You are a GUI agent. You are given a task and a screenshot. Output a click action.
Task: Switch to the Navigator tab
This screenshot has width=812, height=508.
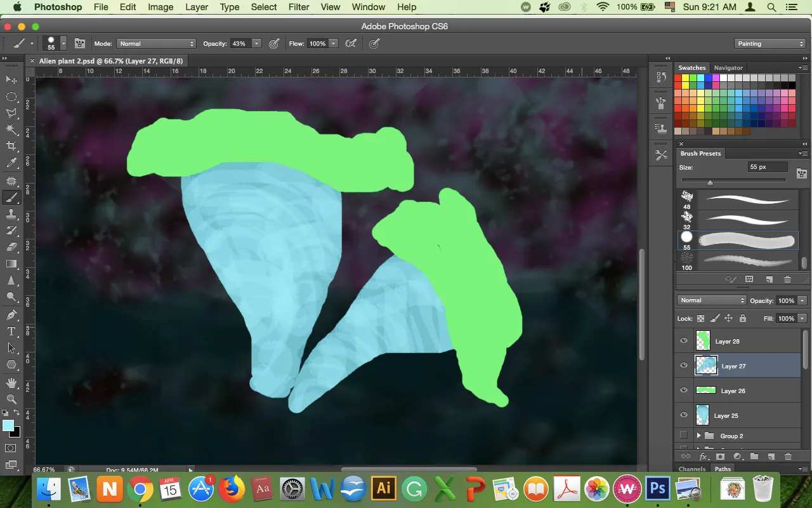click(x=728, y=67)
